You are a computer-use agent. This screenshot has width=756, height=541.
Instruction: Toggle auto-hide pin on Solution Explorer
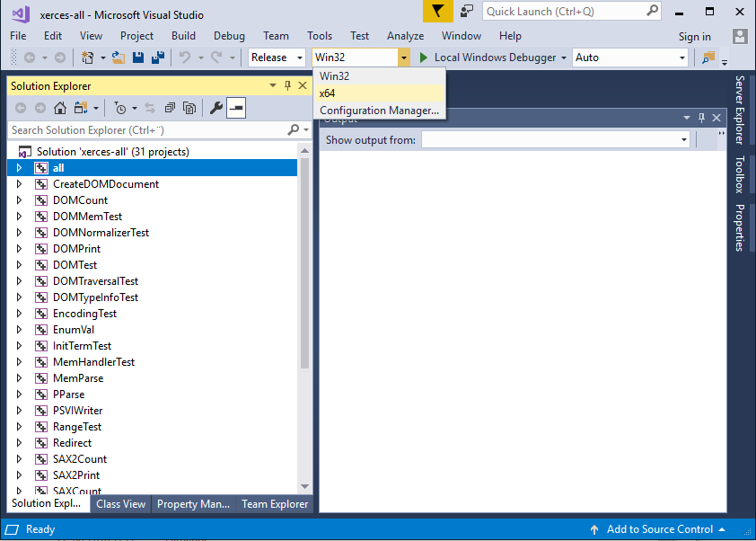point(287,85)
